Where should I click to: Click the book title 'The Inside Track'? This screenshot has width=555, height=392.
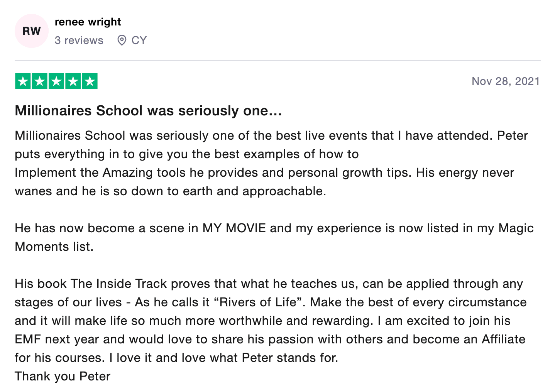(119, 284)
